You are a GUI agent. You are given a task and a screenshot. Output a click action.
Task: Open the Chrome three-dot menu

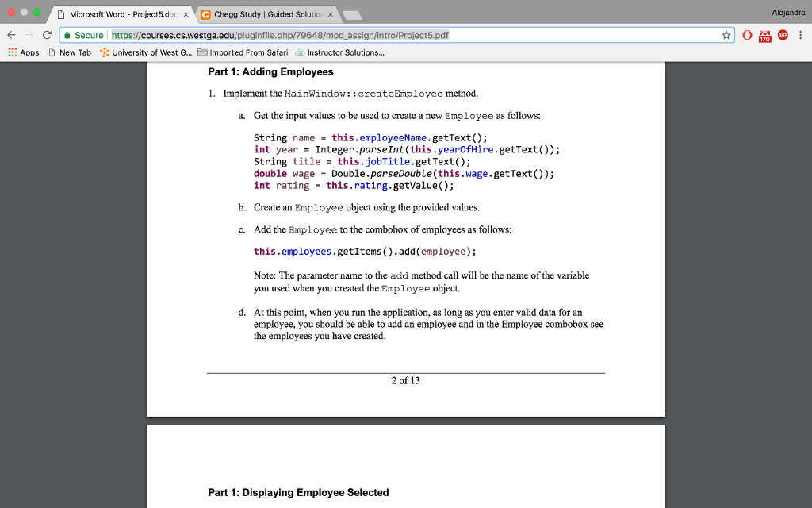point(802,36)
